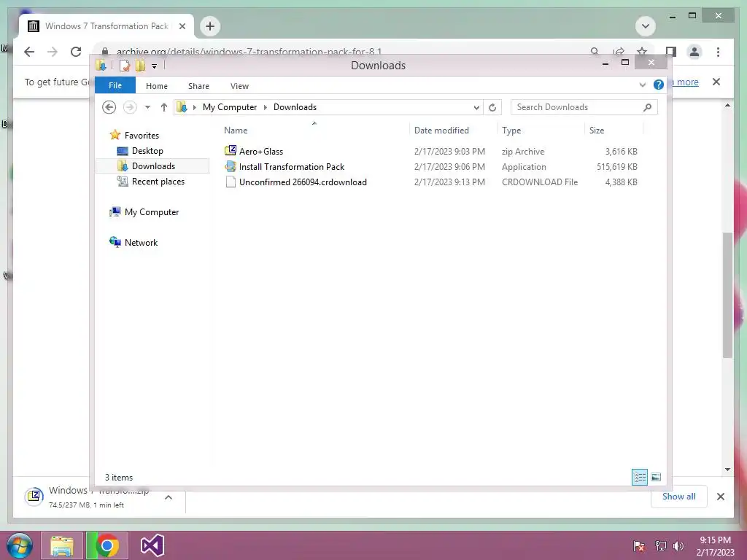This screenshot has width=747, height=560.
Task: Open Visual Studio from the taskbar
Action: click(152, 545)
